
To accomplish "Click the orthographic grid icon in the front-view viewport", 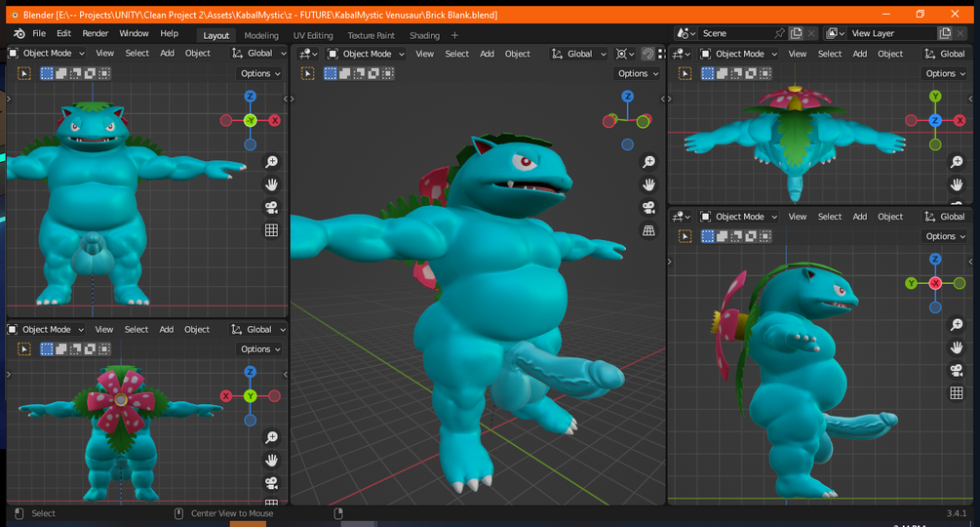I will pos(271,230).
